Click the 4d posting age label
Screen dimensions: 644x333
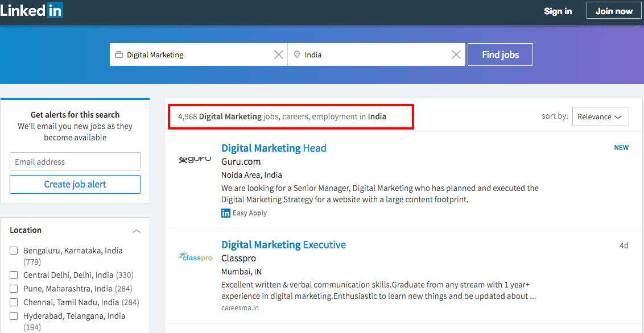point(624,245)
